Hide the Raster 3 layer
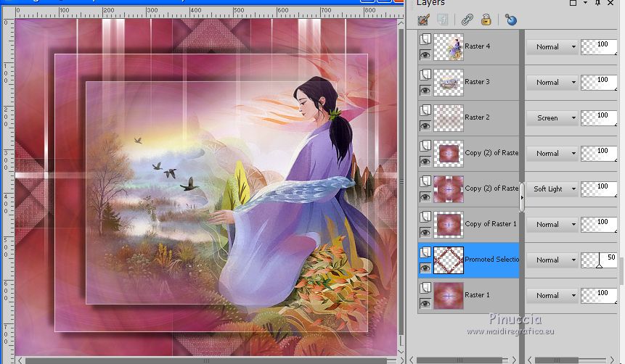Screen dimensions: 625x364 pyautogui.click(x=425, y=91)
